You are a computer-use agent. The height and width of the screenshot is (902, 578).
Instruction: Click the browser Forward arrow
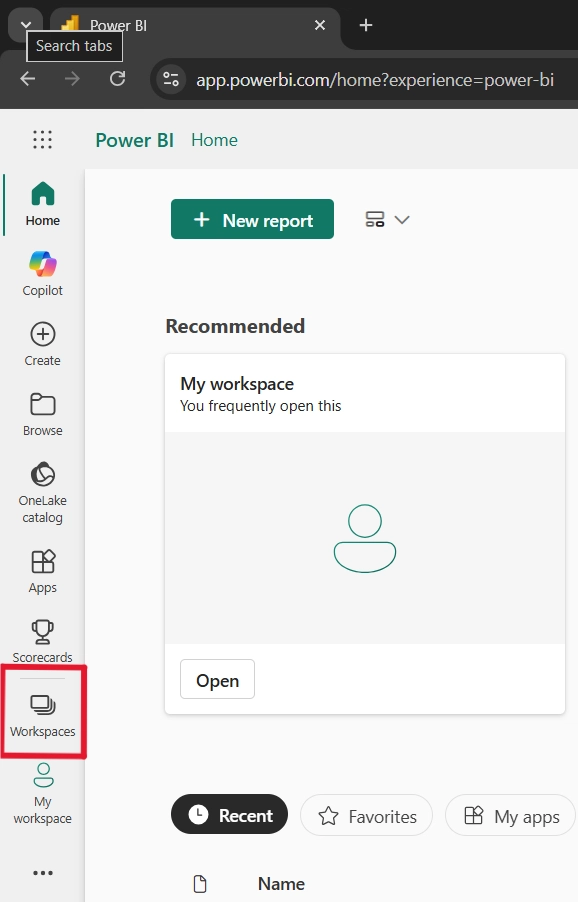[x=72, y=79]
